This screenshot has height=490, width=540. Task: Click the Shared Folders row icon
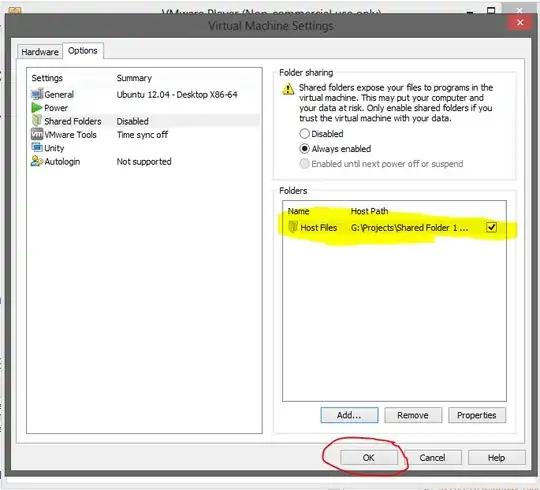[37, 121]
